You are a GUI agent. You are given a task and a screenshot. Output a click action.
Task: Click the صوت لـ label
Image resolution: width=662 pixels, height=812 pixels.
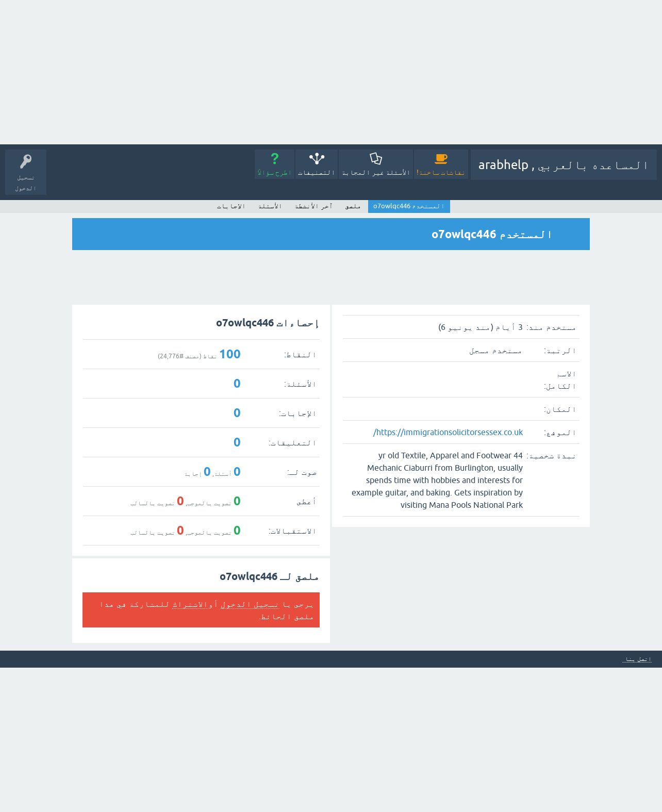pyautogui.click(x=302, y=472)
